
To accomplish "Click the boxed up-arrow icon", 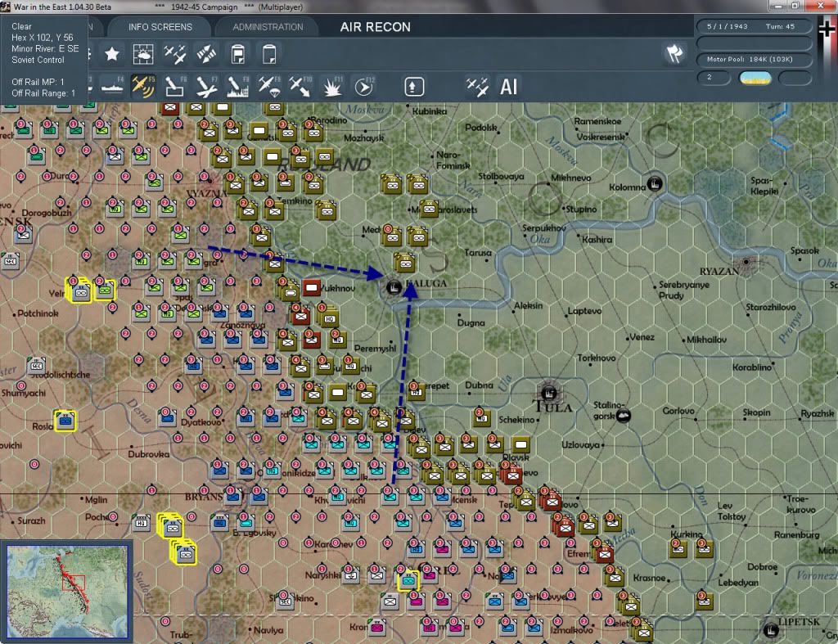I will point(413,87).
